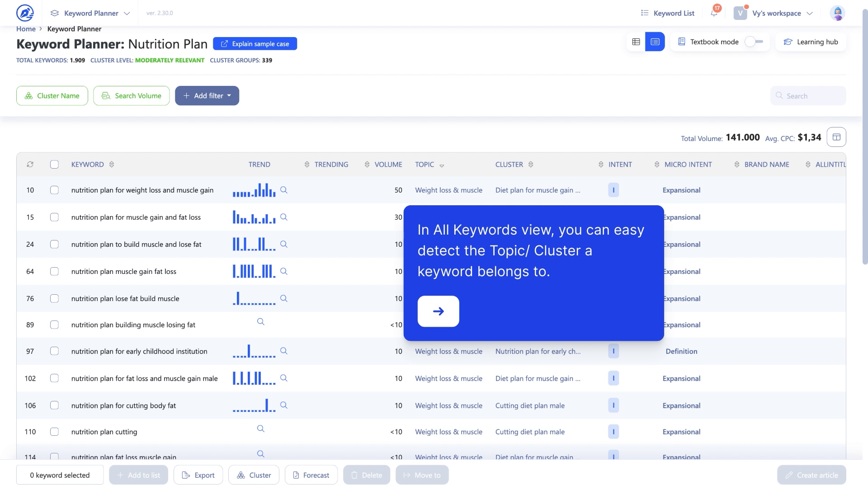Check the select-all keywords checkbox

54,164
